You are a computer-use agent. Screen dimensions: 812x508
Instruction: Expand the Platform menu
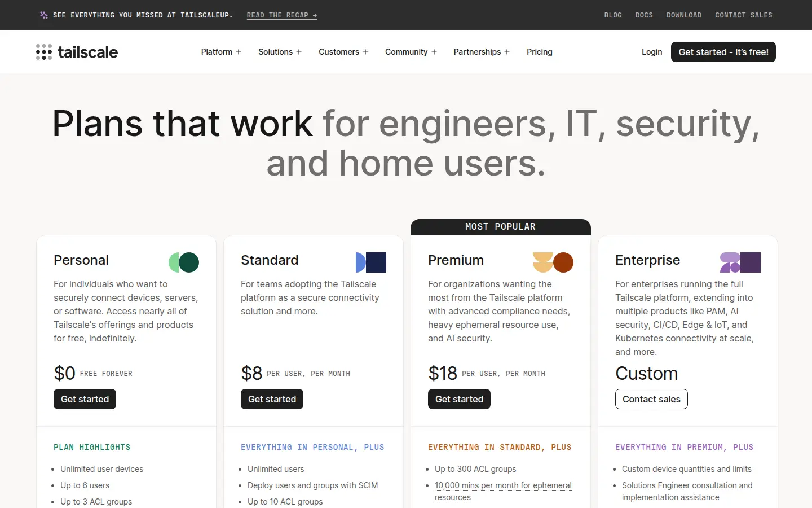pyautogui.click(x=221, y=52)
